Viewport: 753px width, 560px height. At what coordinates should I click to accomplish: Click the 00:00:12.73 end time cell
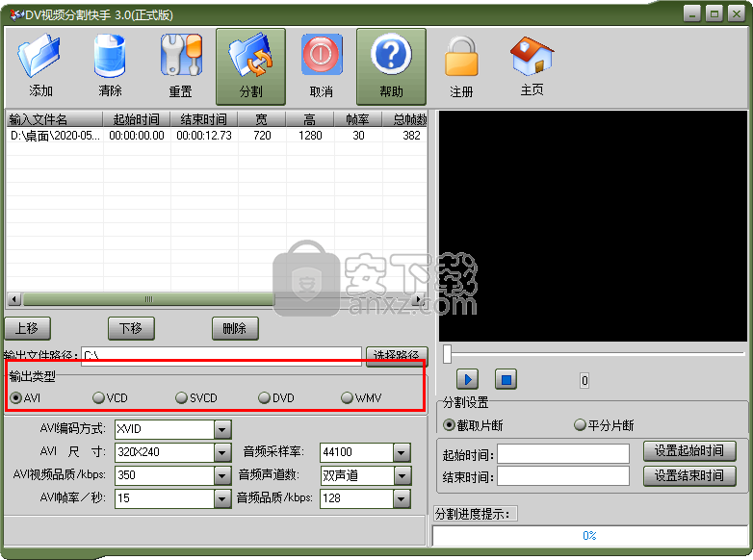(204, 136)
